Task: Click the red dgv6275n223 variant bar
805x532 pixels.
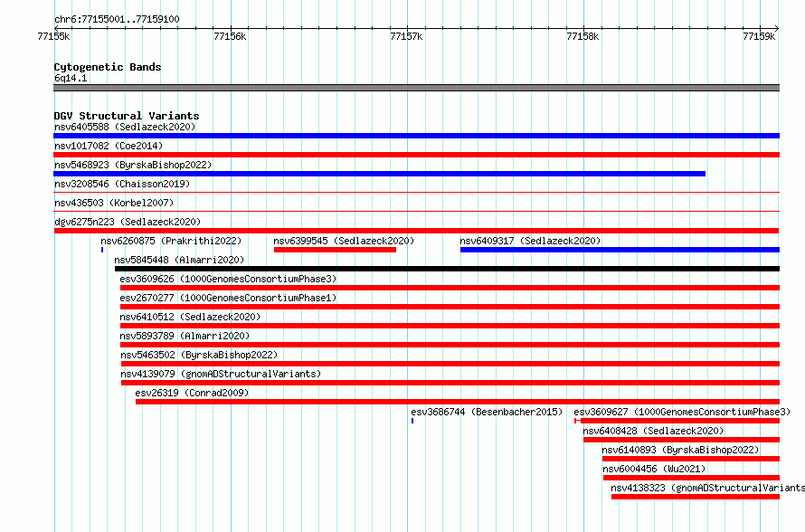Action: click(416, 231)
